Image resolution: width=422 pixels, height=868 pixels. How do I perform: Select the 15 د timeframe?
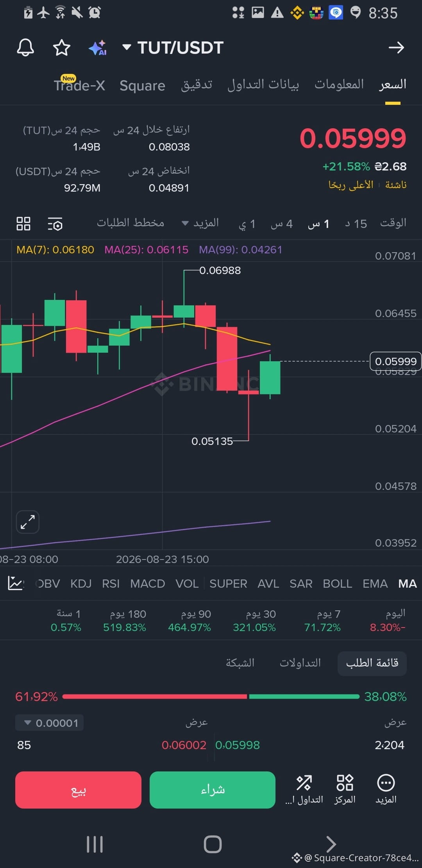356,224
